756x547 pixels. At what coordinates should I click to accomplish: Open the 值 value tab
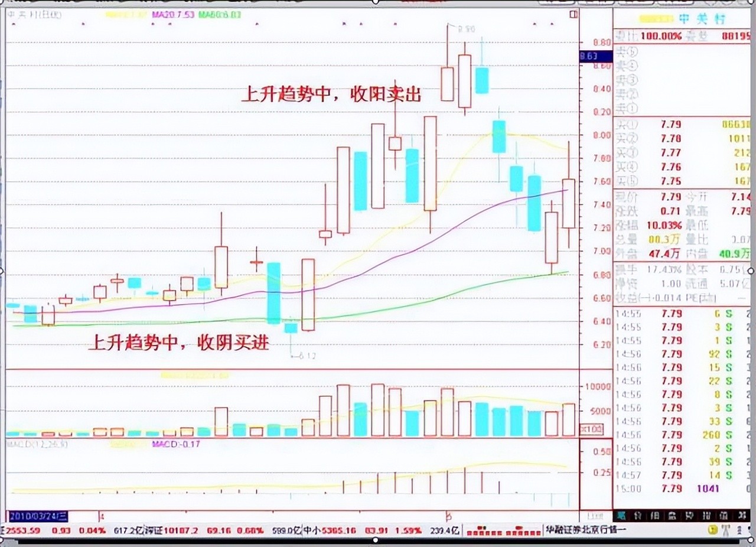[x=722, y=515]
